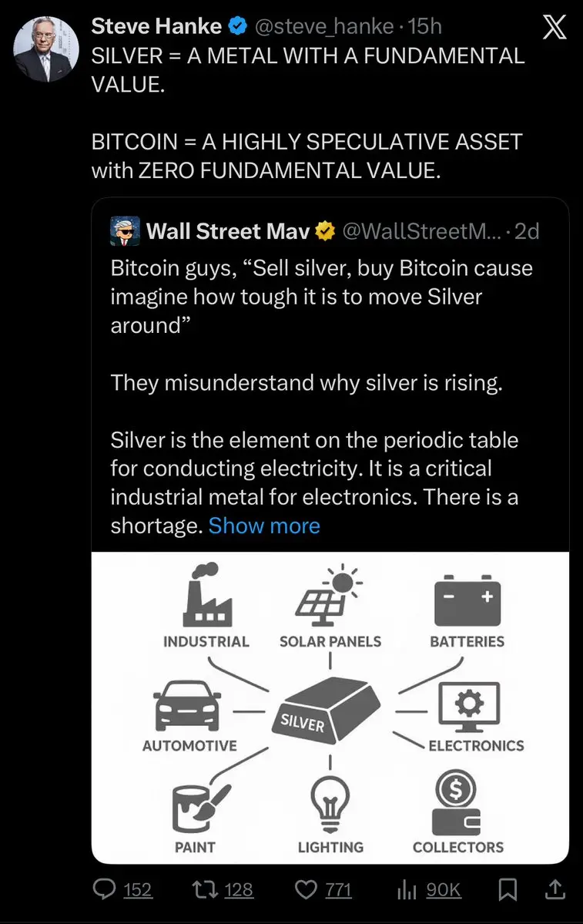Click the 90K views count
The height and width of the screenshot is (924, 583).
[444, 890]
